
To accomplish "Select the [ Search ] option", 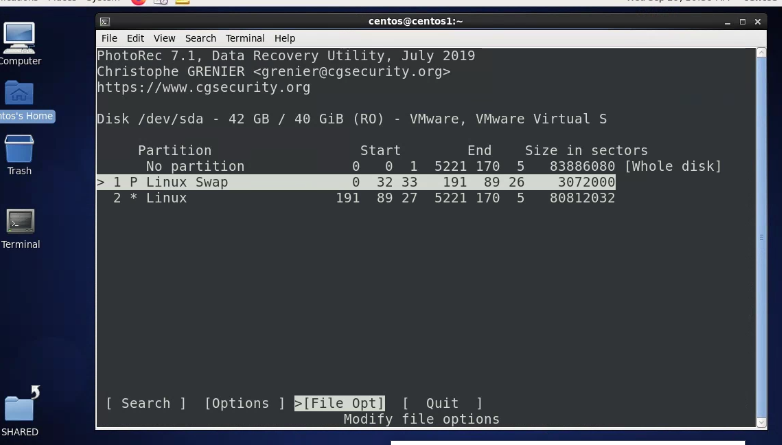I will click(146, 403).
